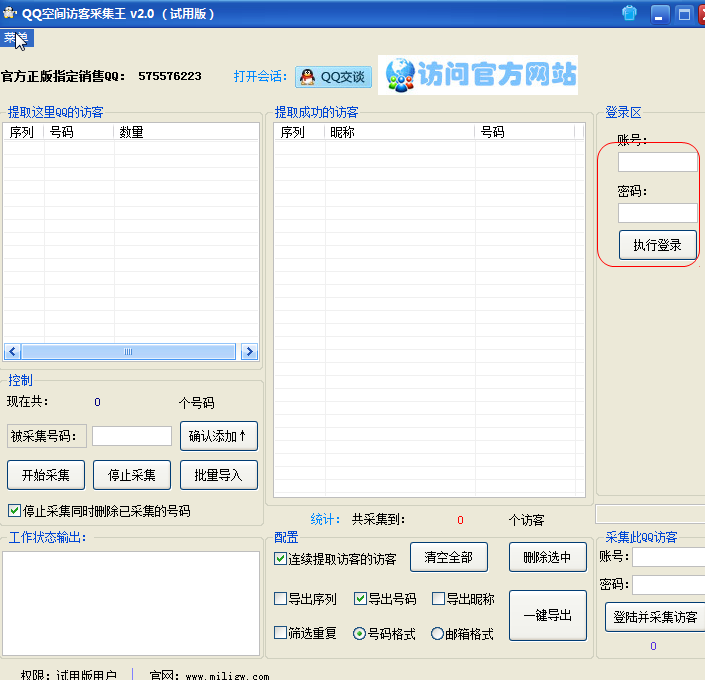
Task: Click 账号 field under 采集此QQ访客
Action: tap(669, 557)
